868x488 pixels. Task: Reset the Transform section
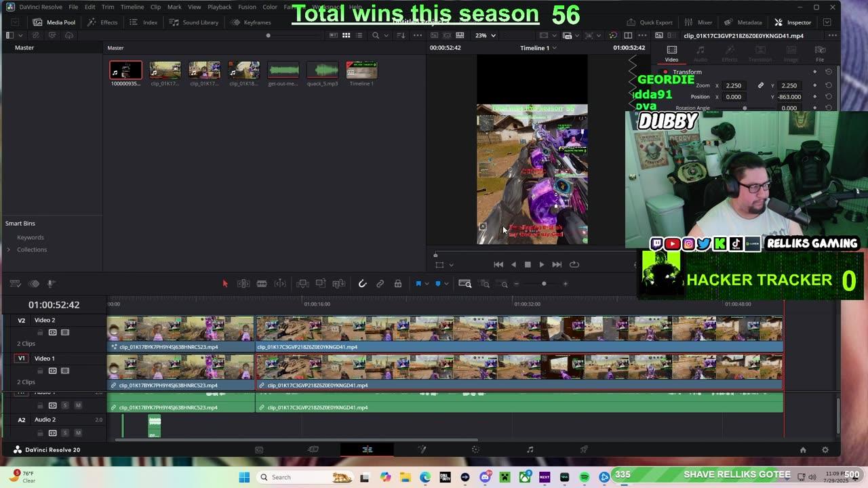coord(829,72)
